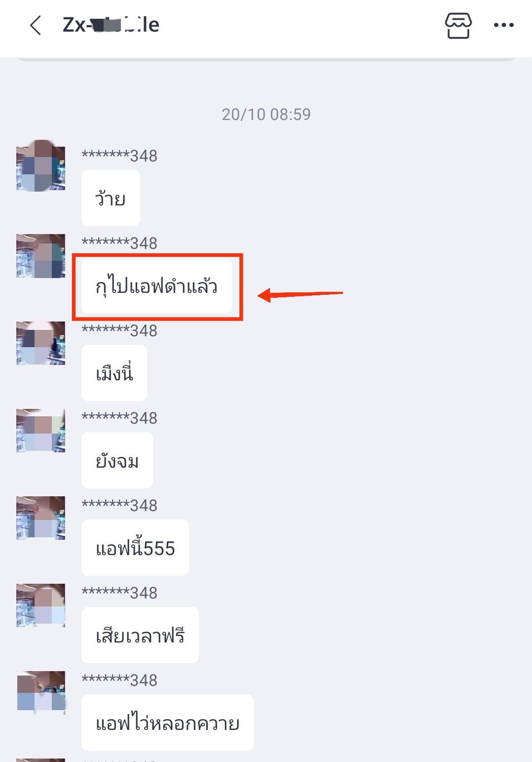
Task: Tap the avatar next to the ยังจม message
Action: click(40, 431)
